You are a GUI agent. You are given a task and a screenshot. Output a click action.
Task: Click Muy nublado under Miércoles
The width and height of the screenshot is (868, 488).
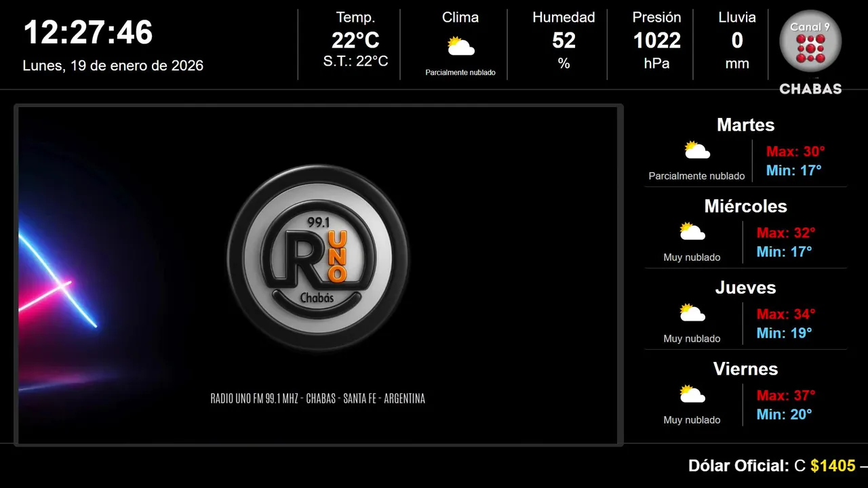[x=692, y=258]
